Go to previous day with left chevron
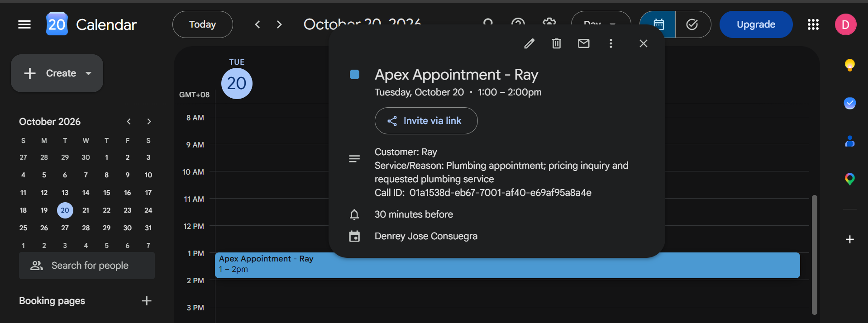The image size is (868, 323). point(258,24)
